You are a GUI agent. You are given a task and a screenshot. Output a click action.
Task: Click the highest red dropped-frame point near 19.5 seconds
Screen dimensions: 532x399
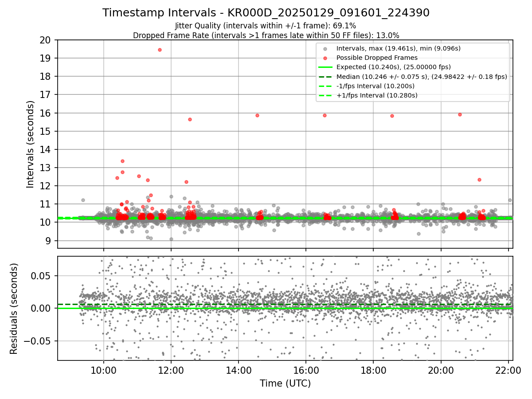pyautogui.click(x=160, y=50)
